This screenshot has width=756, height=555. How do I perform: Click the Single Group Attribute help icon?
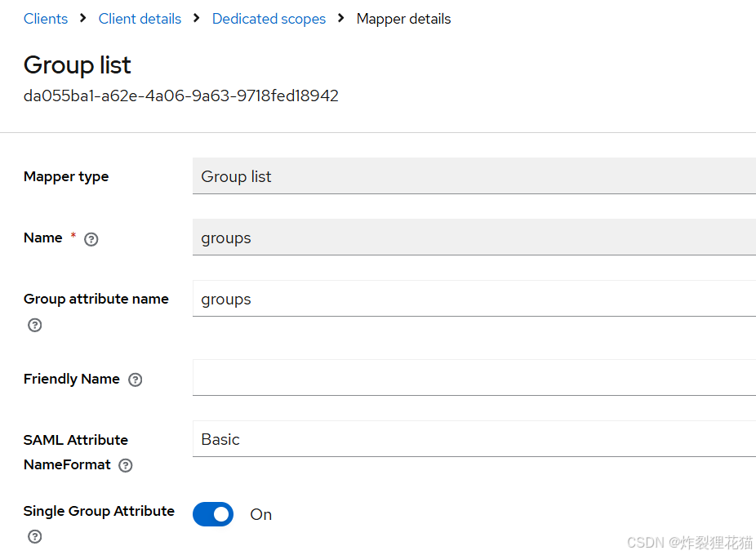click(35, 536)
